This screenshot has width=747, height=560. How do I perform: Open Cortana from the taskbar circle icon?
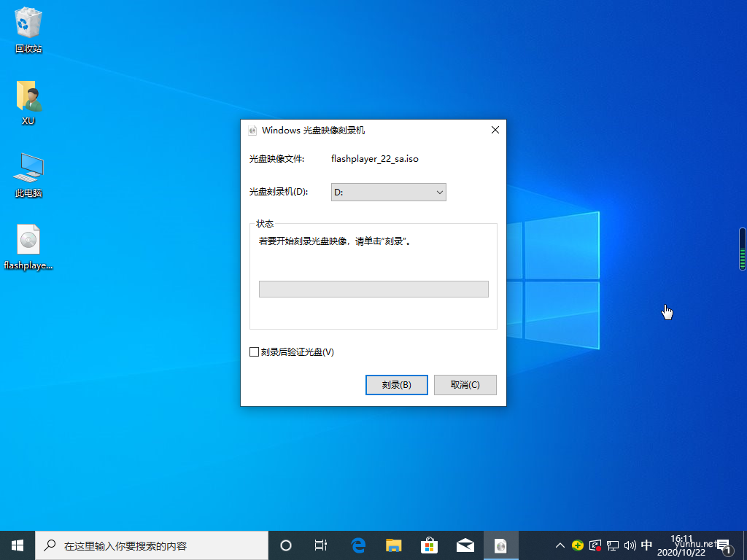pyautogui.click(x=286, y=545)
